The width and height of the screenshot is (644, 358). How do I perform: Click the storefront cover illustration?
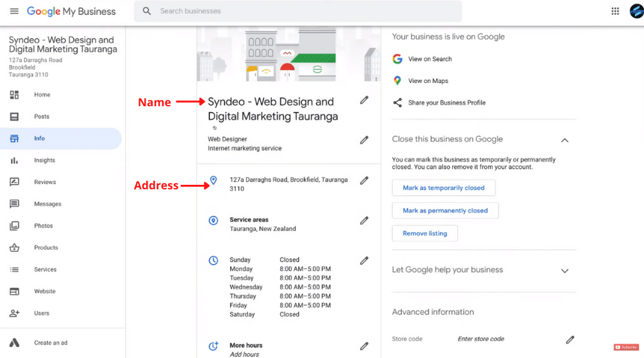click(289, 54)
